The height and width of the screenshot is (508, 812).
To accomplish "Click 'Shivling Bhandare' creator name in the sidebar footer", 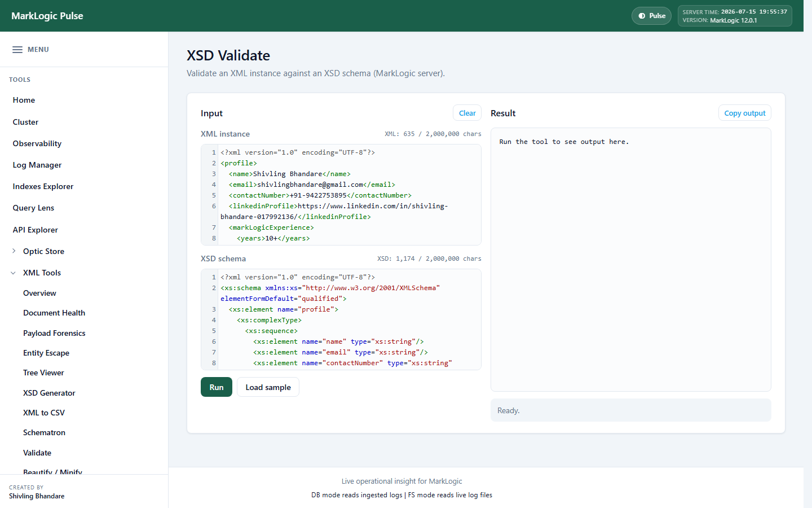I will pyautogui.click(x=37, y=496).
